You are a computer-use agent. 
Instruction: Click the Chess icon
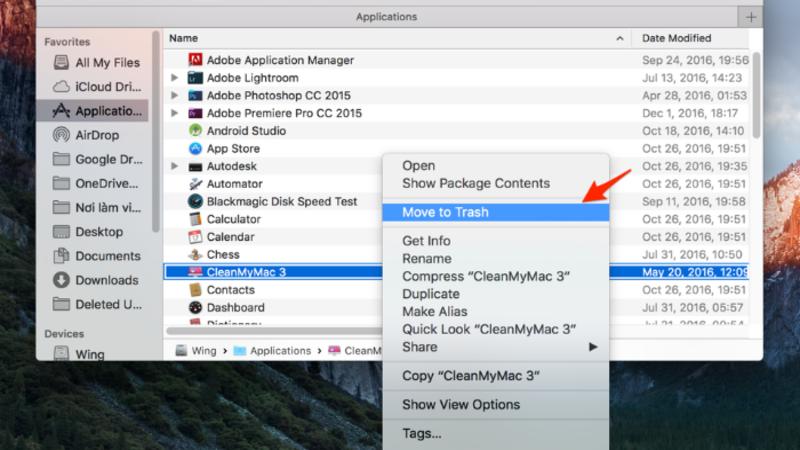pos(195,254)
